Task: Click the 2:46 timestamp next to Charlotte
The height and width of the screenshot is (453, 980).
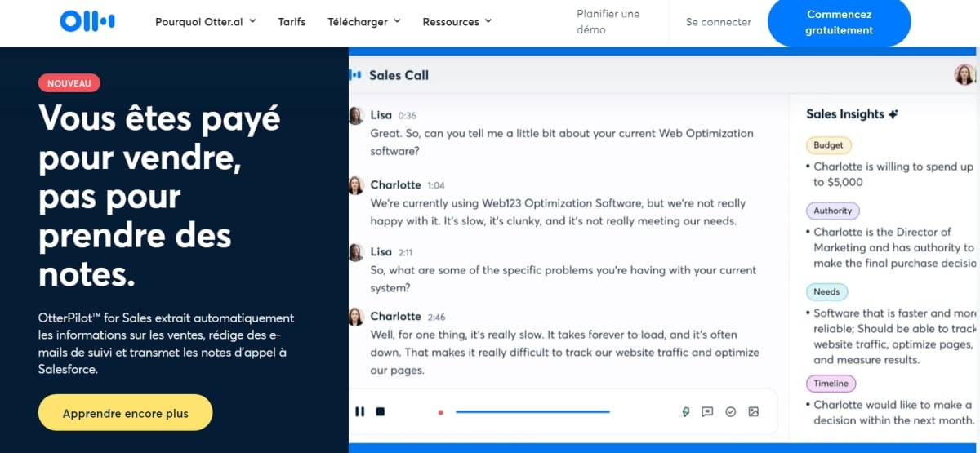Action: click(436, 317)
